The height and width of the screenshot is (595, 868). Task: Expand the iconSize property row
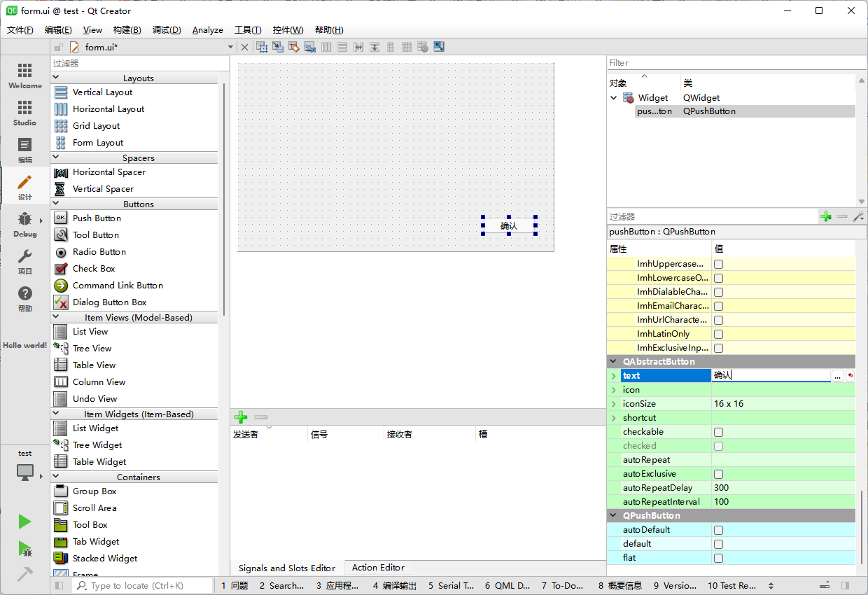coord(614,404)
